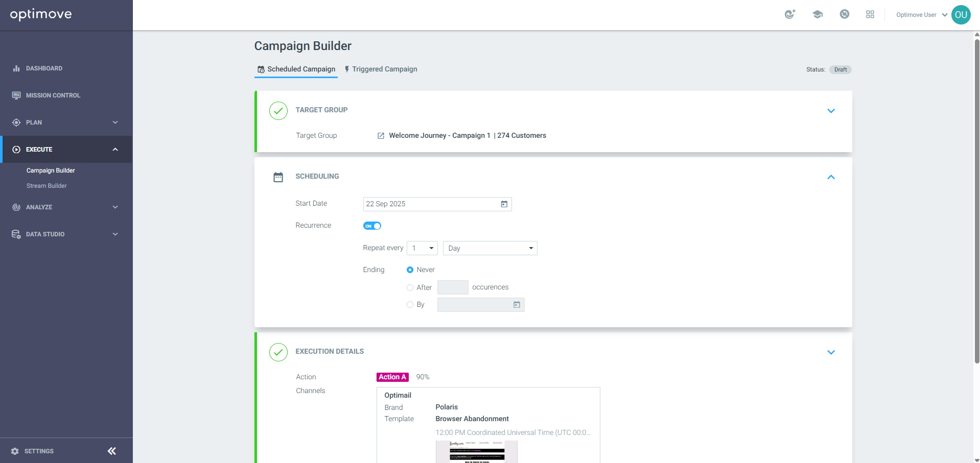Click external link icon beside Welcome Journey
980x463 pixels.
tap(381, 136)
